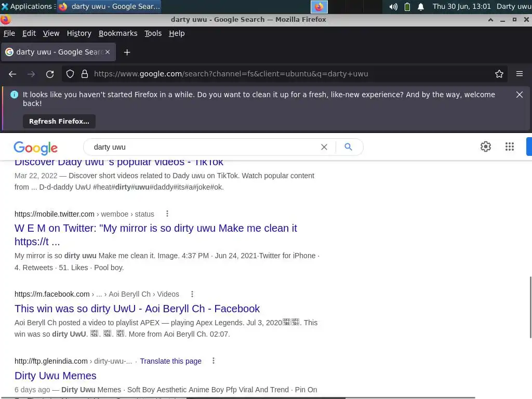This screenshot has height=399, width=532.
Task: Open the Firefox hamburger menu
Action: pyautogui.click(x=520, y=74)
